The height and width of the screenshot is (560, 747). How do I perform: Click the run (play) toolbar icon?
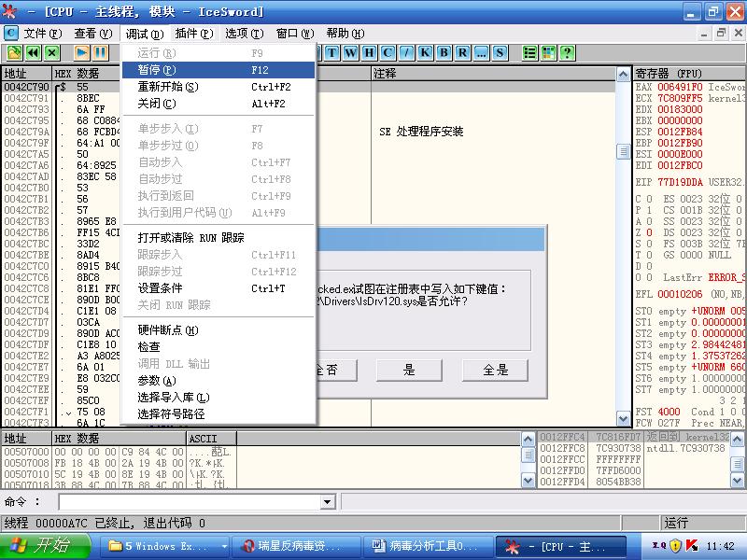click(82, 53)
